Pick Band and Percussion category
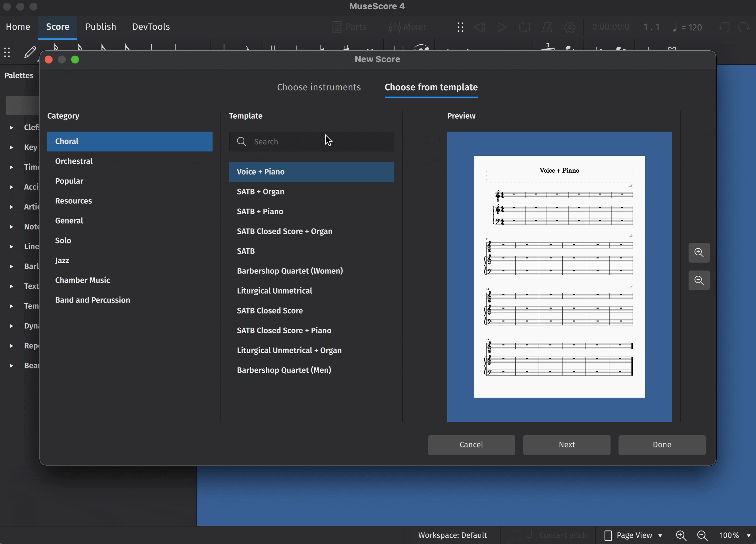Image resolution: width=756 pixels, height=544 pixels. [130, 300]
